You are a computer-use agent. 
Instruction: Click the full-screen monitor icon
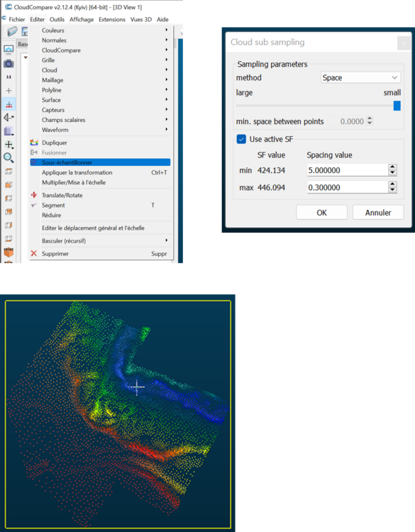coord(9,50)
